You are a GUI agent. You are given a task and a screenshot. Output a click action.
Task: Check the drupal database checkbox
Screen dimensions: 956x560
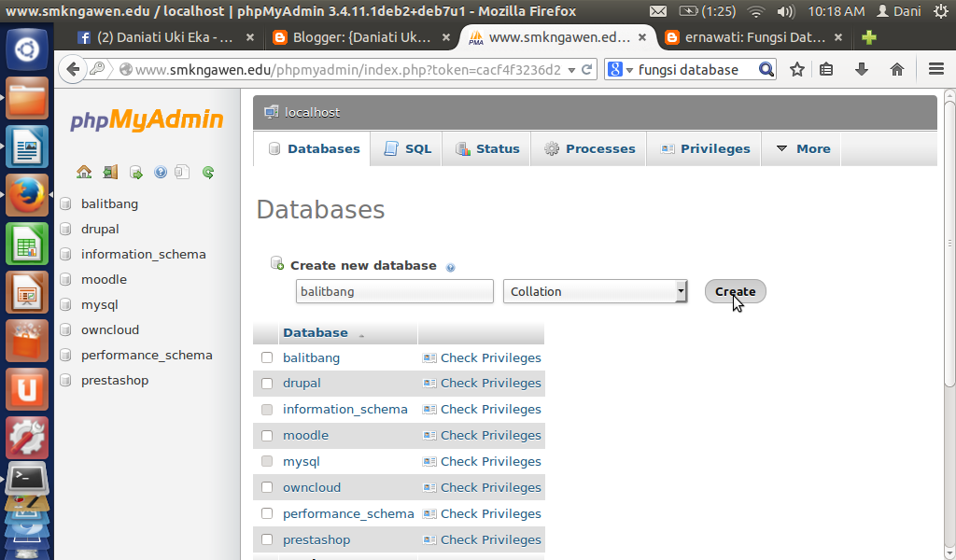267,384
